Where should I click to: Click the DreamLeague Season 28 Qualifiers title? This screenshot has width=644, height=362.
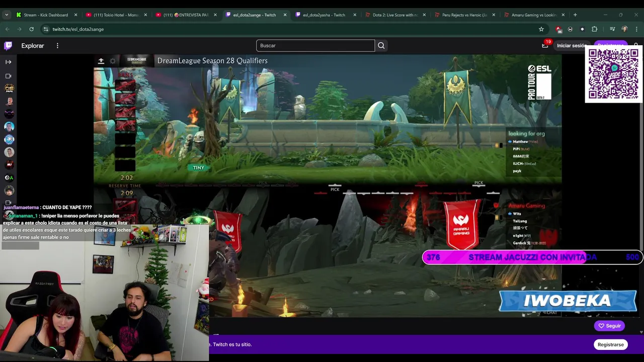[x=212, y=61]
